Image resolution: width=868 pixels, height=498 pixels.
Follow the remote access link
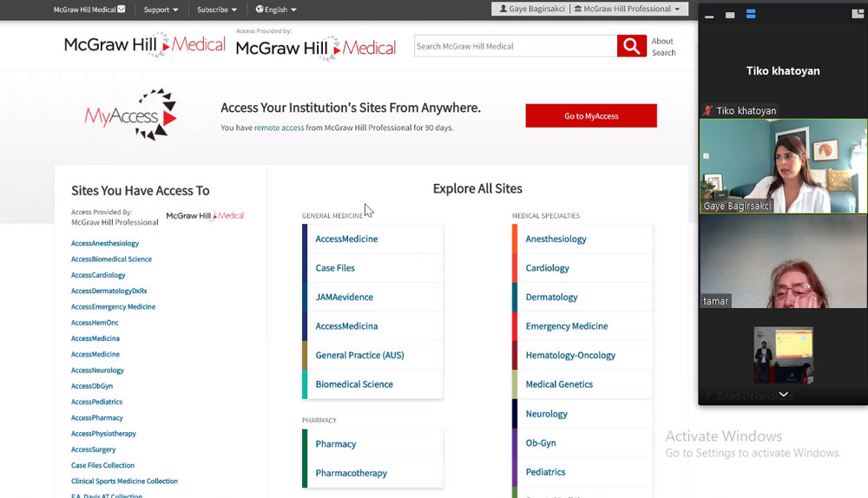tap(279, 128)
